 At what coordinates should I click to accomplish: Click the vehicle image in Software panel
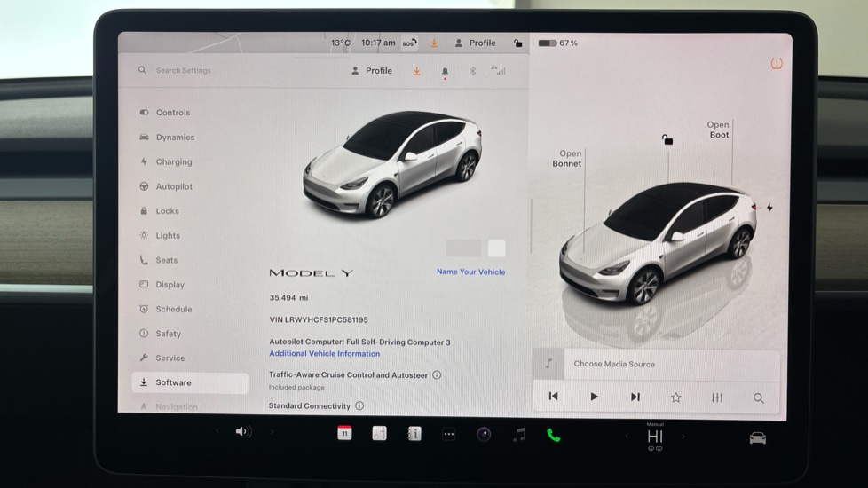pos(392,164)
